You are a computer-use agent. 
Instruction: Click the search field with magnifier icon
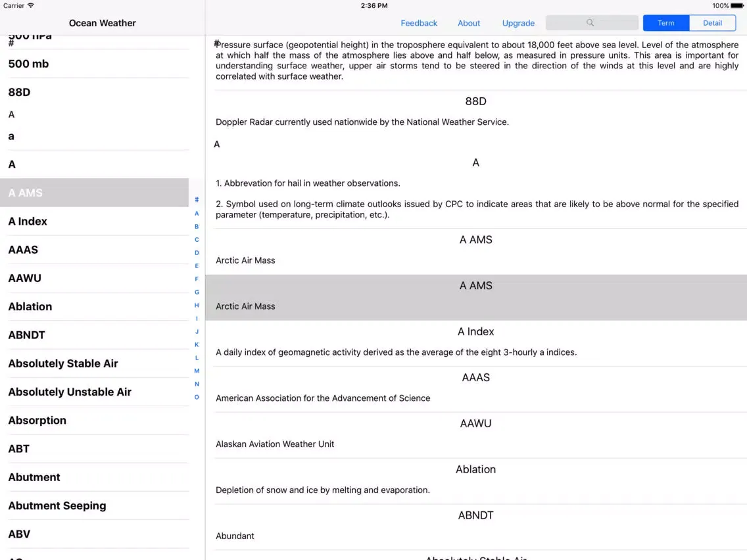(x=592, y=23)
